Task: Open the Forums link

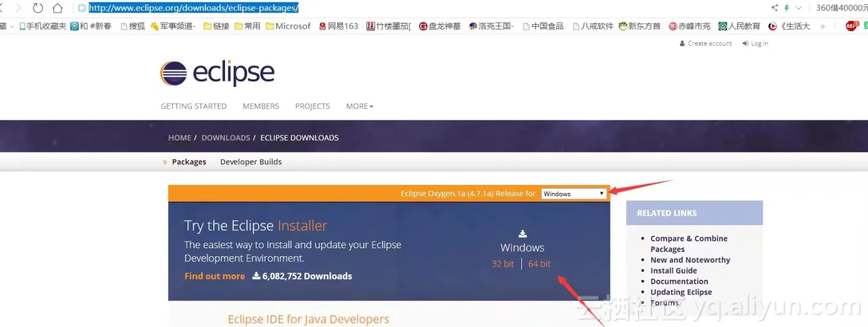Action: click(665, 303)
